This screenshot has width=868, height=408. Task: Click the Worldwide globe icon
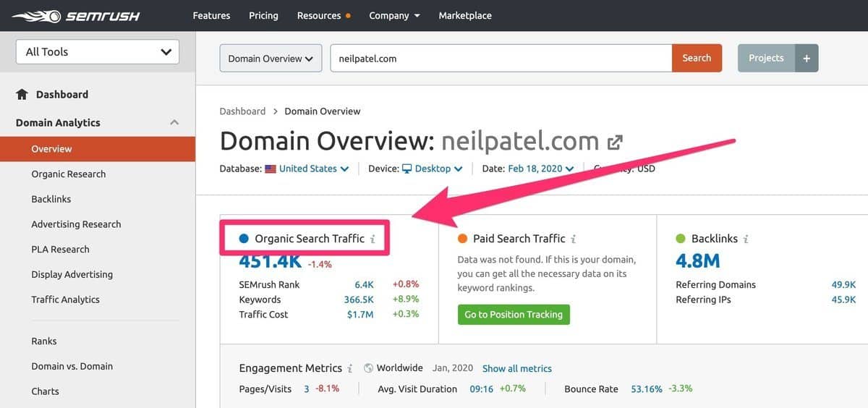coord(368,368)
